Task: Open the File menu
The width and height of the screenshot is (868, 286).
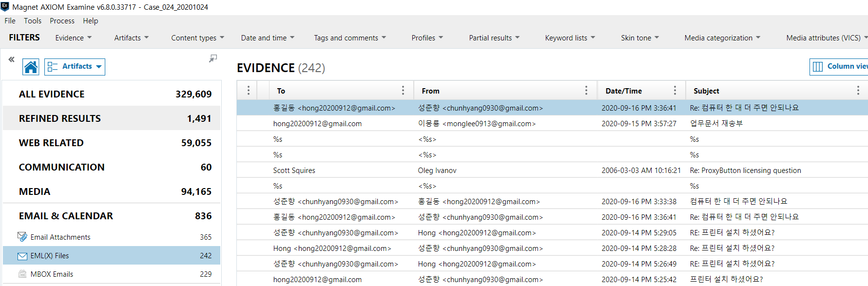Action: coord(10,21)
